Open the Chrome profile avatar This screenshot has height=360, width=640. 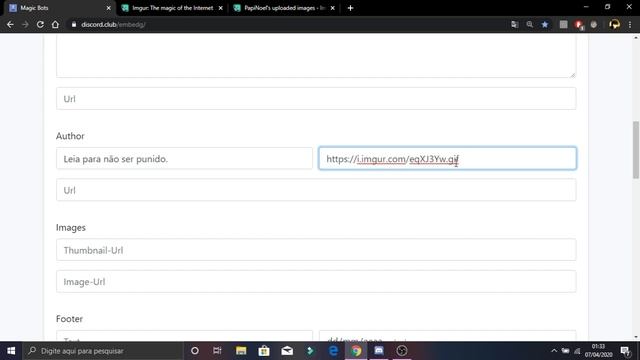pos(614,24)
